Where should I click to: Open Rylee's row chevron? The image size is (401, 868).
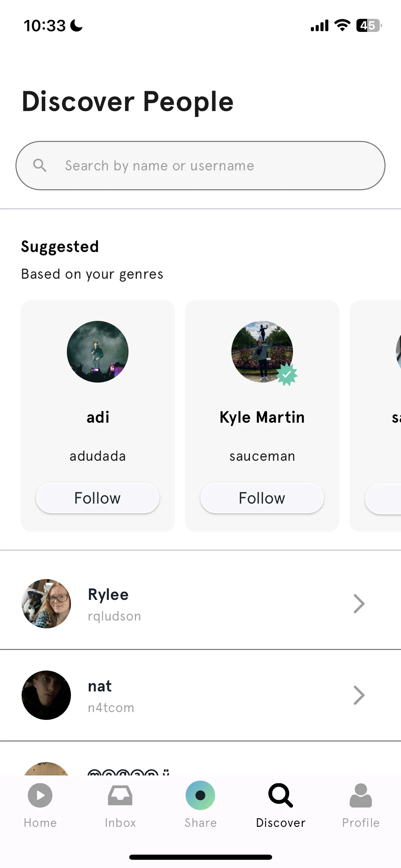point(359,604)
